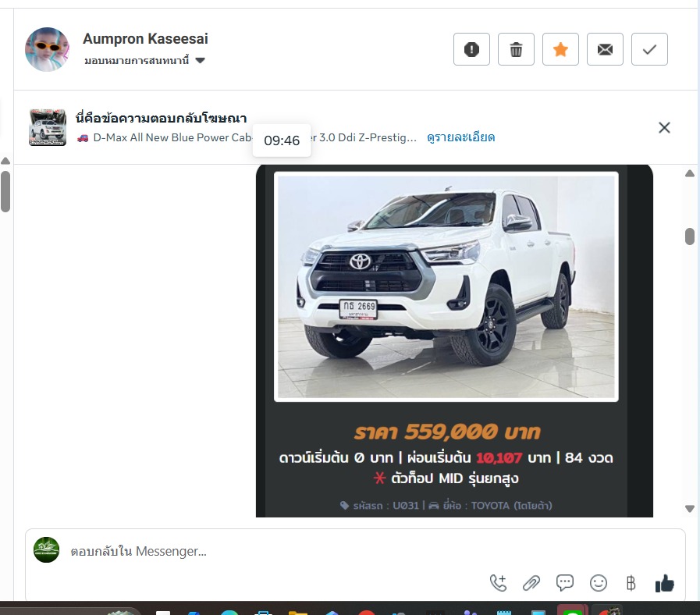Image resolution: width=700 pixels, height=615 pixels.
Task: Click the chat scrollbar up arrow
Action: pos(690,173)
